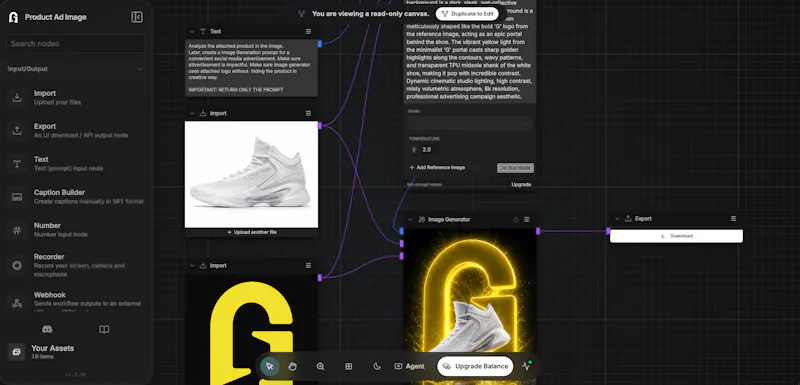Click the Recorder label in sidebar
The image size is (800, 385).
49,257
